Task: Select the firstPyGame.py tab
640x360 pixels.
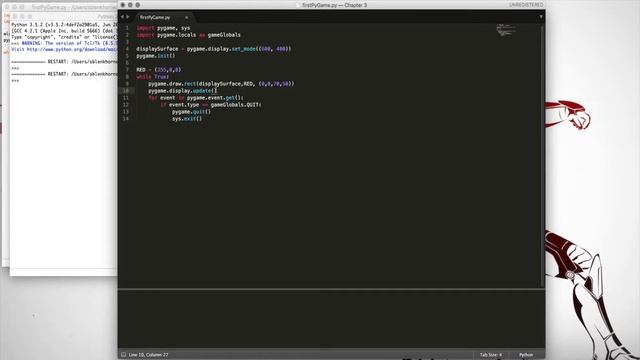Action: pos(155,17)
